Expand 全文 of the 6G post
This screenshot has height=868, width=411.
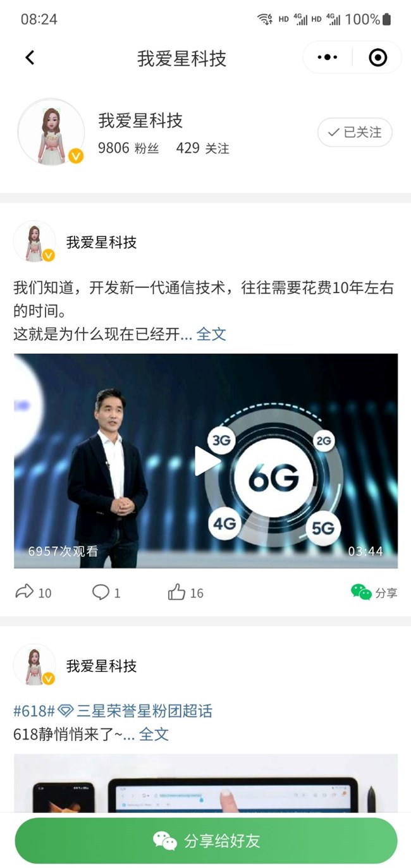(x=211, y=334)
